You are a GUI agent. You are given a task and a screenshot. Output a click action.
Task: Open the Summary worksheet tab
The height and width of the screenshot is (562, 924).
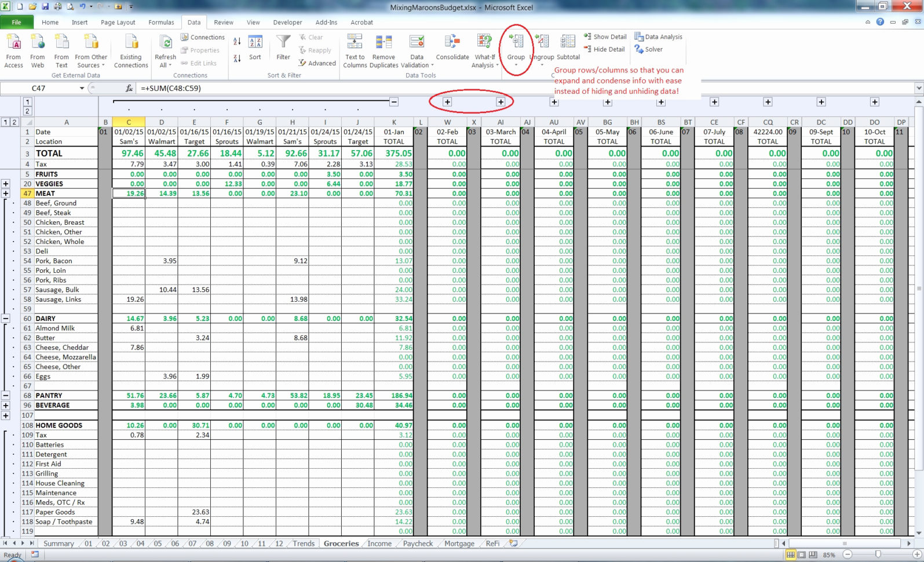click(x=59, y=543)
